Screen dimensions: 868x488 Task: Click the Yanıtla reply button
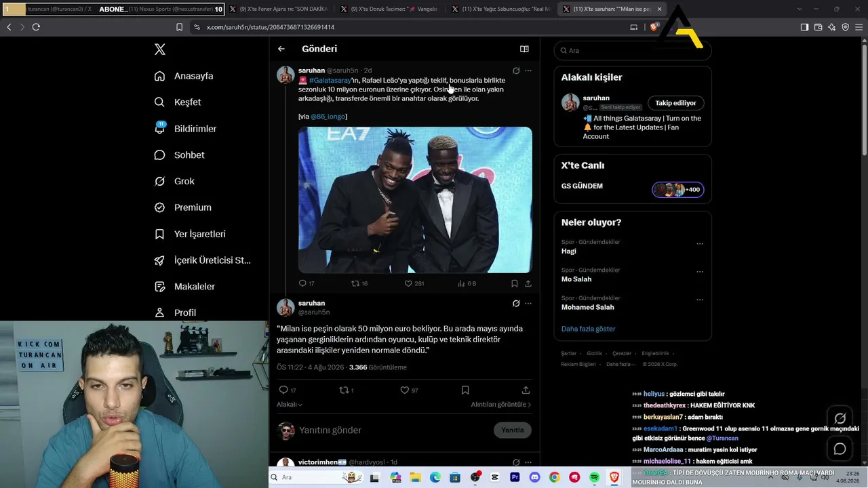click(513, 430)
